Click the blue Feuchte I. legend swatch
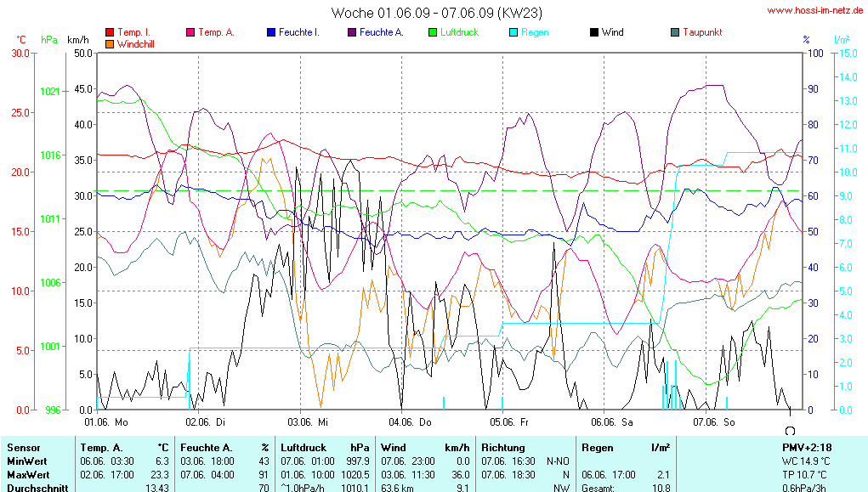Screen dimensions: 868x492 (271, 32)
